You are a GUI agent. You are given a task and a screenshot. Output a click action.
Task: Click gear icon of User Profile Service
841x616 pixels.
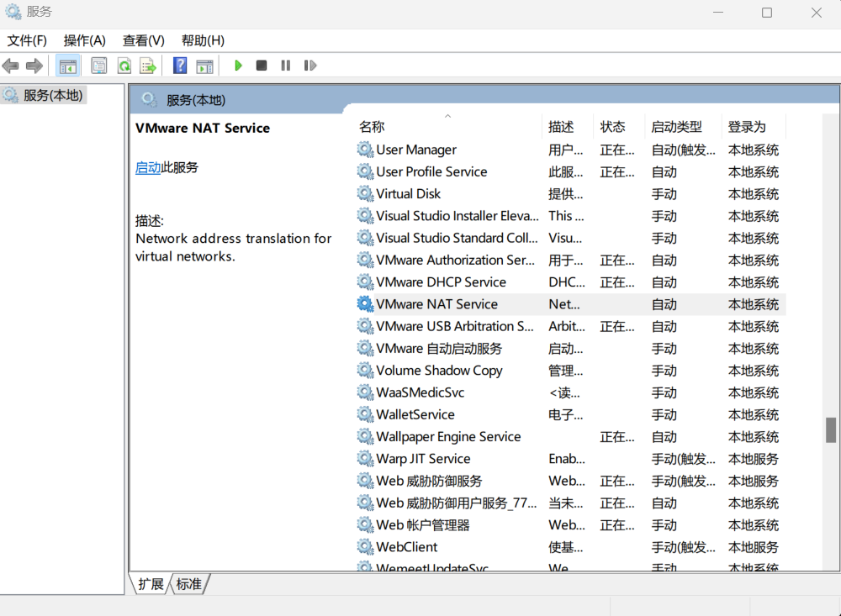click(x=365, y=171)
